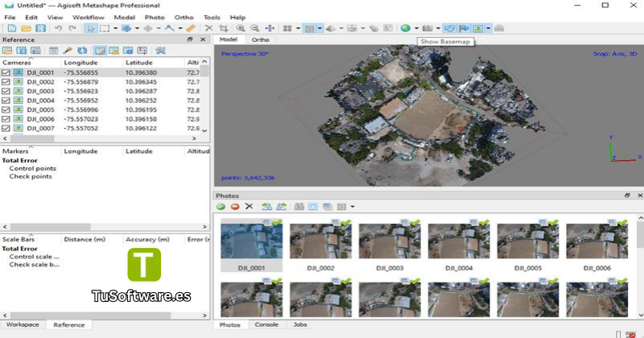This screenshot has height=338, width=644.
Task: Open the model shading pyramid dropdown arrow
Action: pyautogui.click(x=341, y=28)
